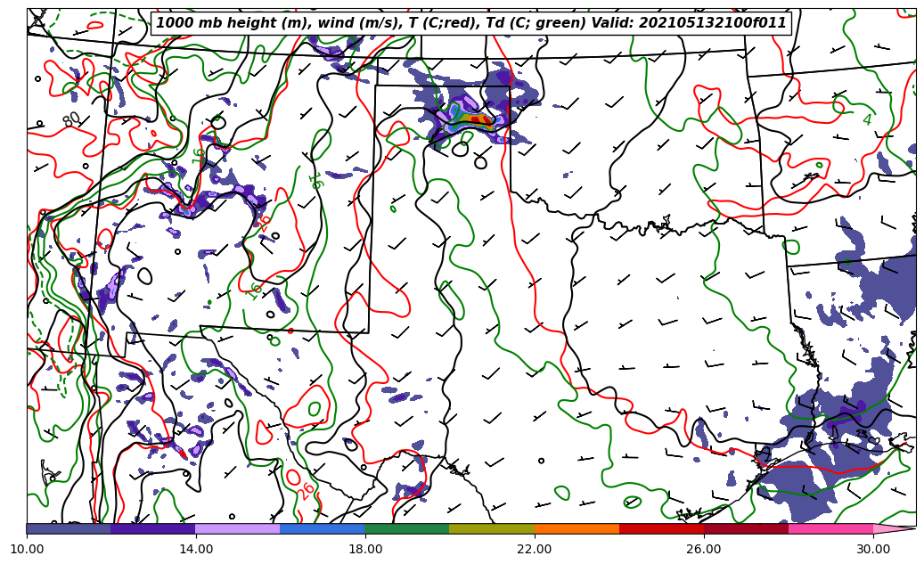The image size is (924, 564).
Task: Click the green contour label 4
Action: click(867, 119)
